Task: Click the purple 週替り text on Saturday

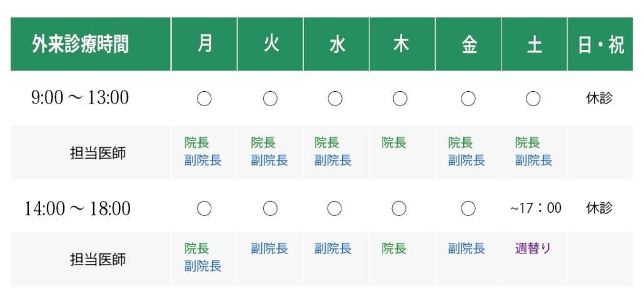Action: pyautogui.click(x=533, y=248)
